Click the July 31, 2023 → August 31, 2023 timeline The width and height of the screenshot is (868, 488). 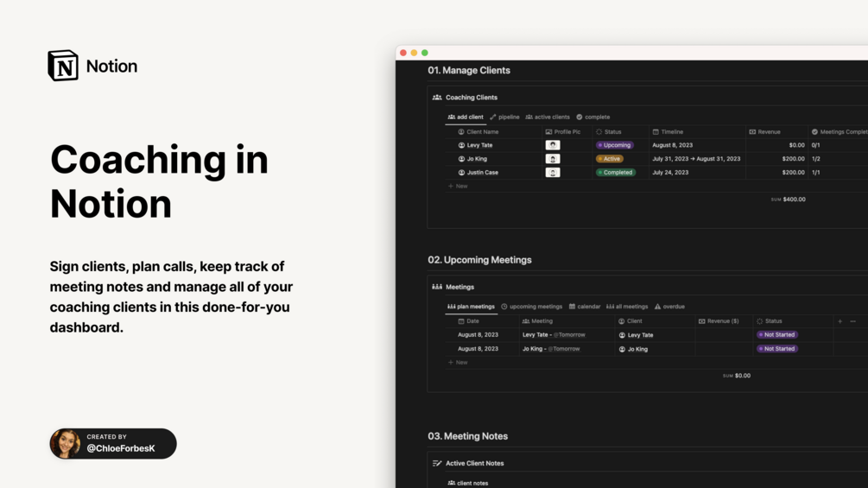pos(696,159)
